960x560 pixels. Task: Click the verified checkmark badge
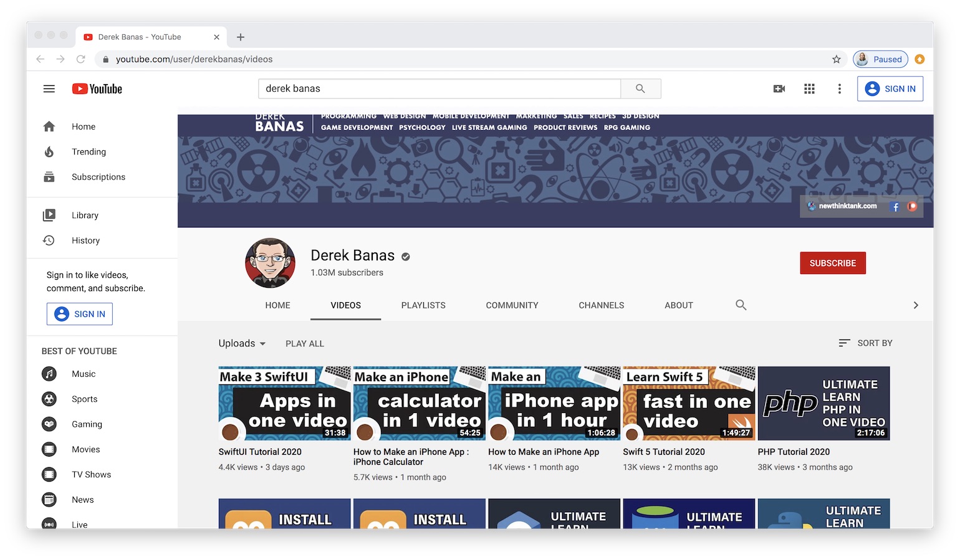405,257
